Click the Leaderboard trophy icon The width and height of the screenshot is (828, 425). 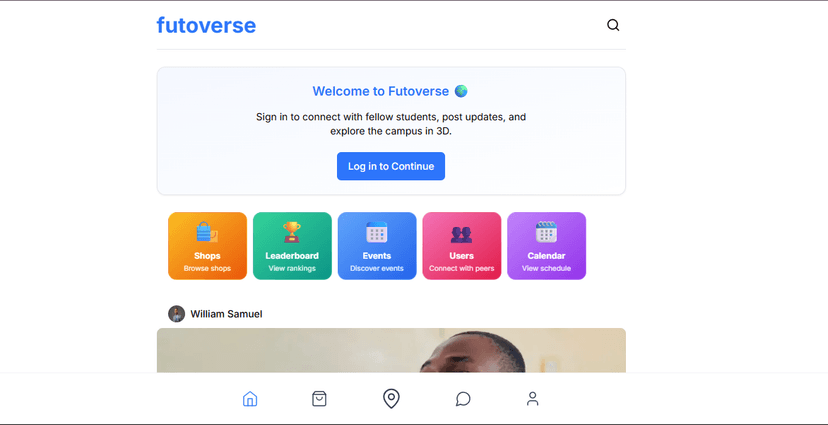(x=292, y=232)
